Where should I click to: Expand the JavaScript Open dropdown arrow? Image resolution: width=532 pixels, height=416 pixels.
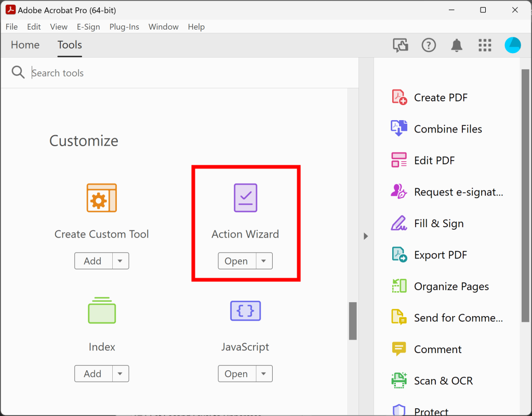(x=264, y=373)
